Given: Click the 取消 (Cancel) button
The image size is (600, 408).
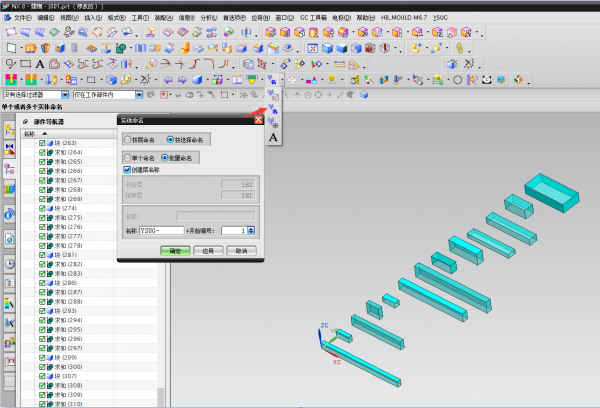Looking at the screenshot, I should coord(241,251).
